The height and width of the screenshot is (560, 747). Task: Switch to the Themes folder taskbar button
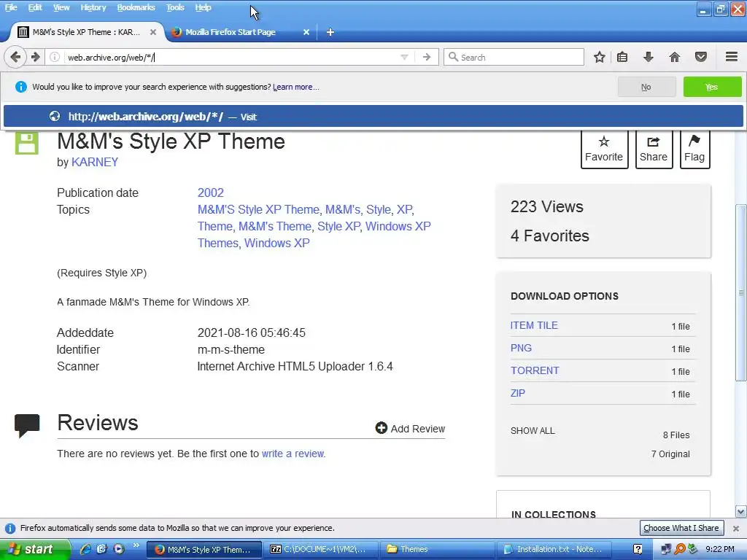tap(438, 550)
